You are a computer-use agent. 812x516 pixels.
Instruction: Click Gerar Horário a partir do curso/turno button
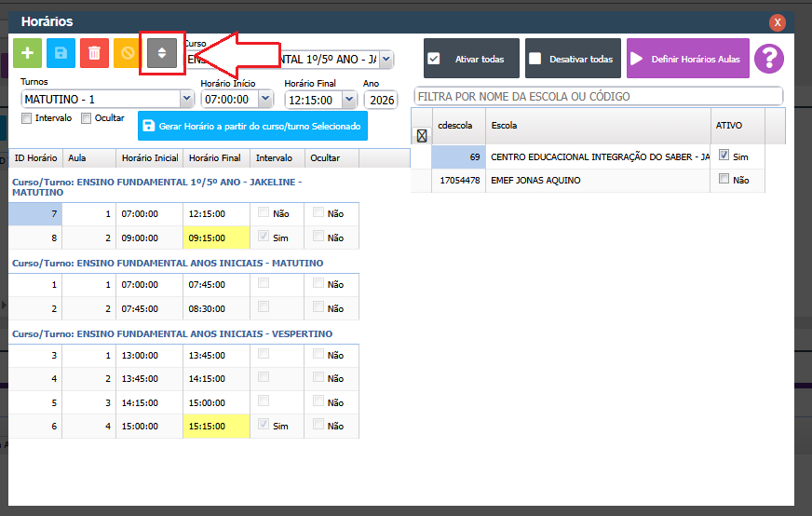coord(252,126)
